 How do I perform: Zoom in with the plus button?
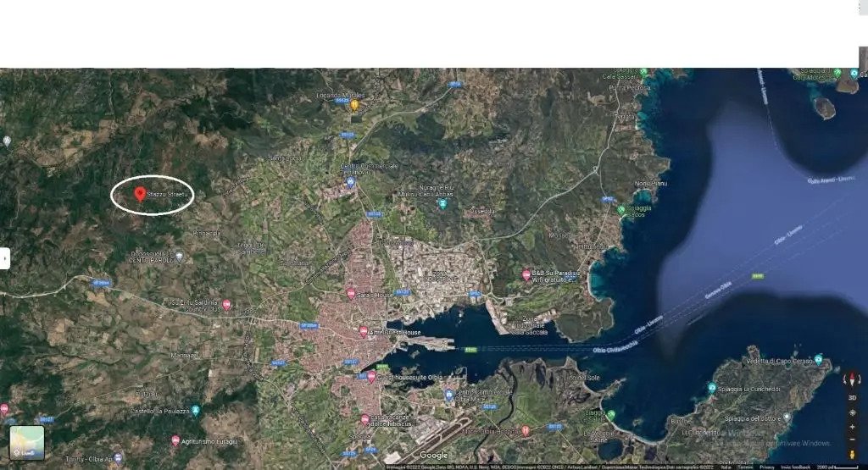[852, 426]
